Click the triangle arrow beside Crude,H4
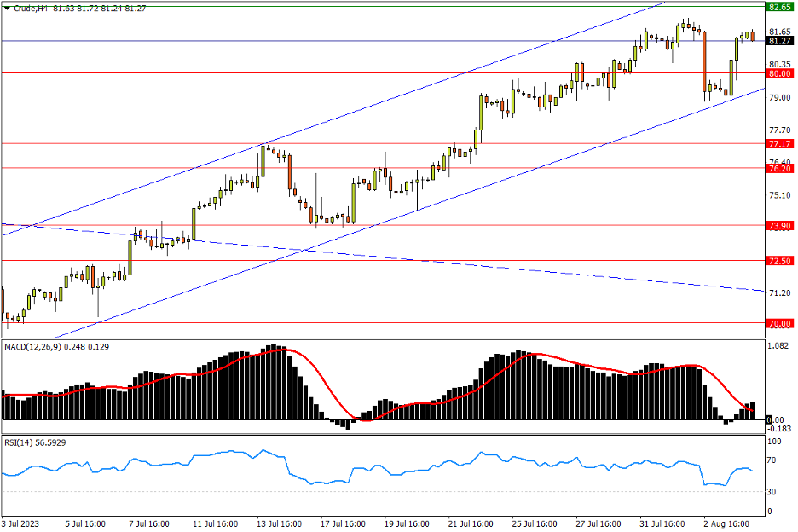The image size is (798, 532). pyautogui.click(x=7, y=9)
